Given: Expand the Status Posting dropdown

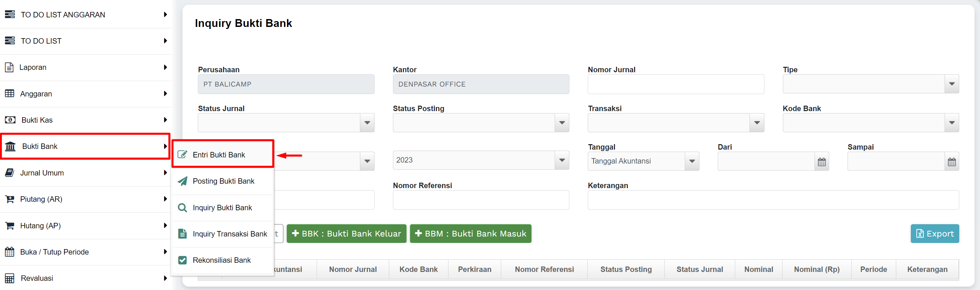Looking at the screenshot, I should (x=562, y=123).
